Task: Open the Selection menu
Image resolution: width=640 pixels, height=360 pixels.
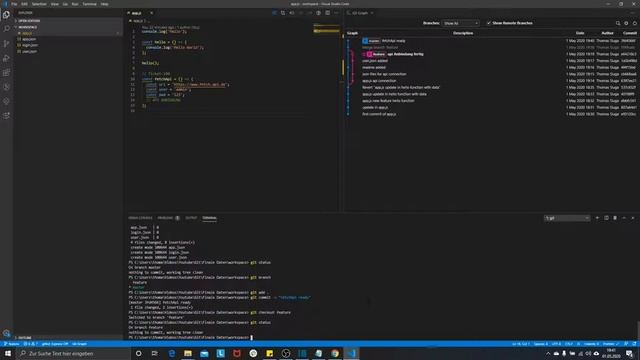Action: pos(39,4)
